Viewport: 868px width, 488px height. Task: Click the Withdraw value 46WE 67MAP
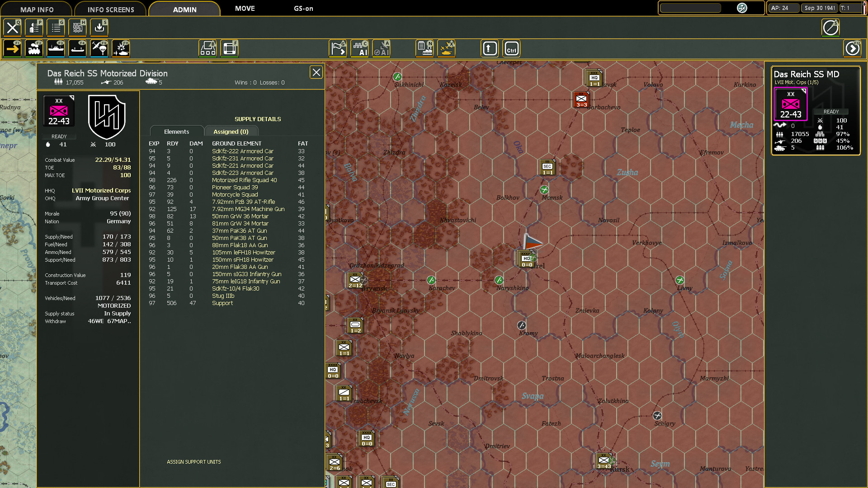pyautogui.click(x=109, y=321)
